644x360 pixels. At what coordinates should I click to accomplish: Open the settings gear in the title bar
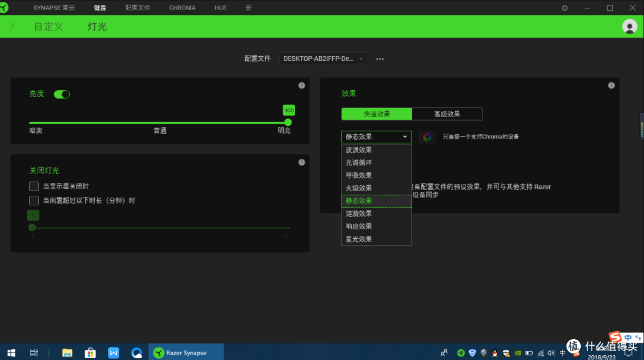coord(565,8)
